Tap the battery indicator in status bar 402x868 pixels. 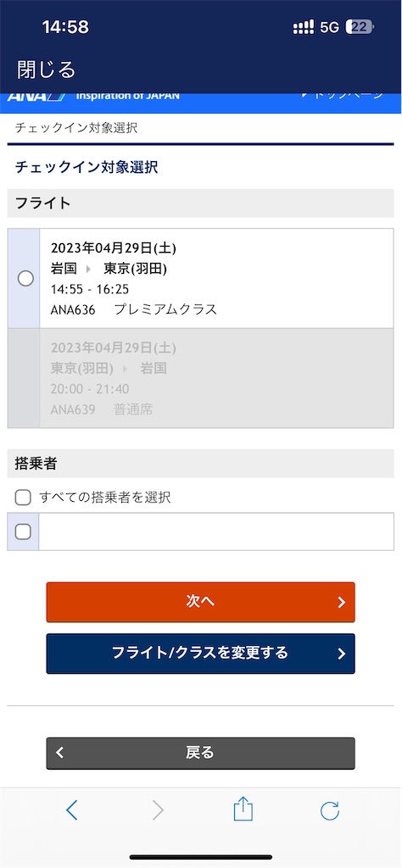pyautogui.click(x=360, y=27)
